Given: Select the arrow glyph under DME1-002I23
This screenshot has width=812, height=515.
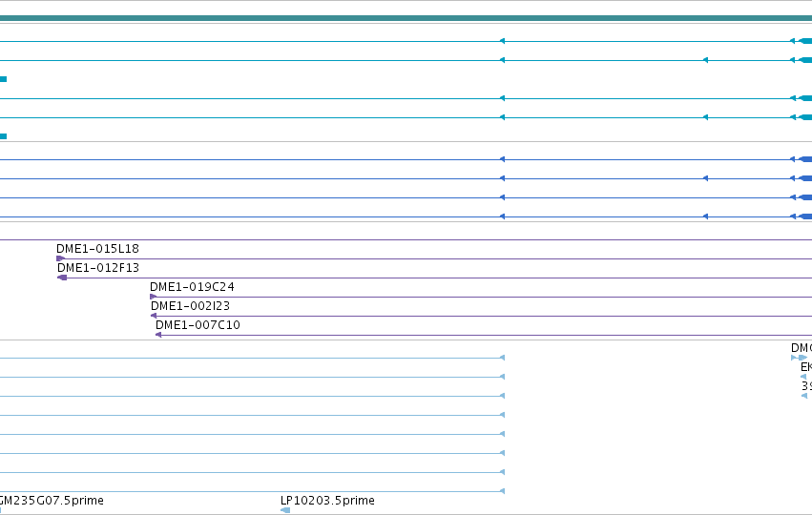Looking at the screenshot, I should click(x=154, y=316).
